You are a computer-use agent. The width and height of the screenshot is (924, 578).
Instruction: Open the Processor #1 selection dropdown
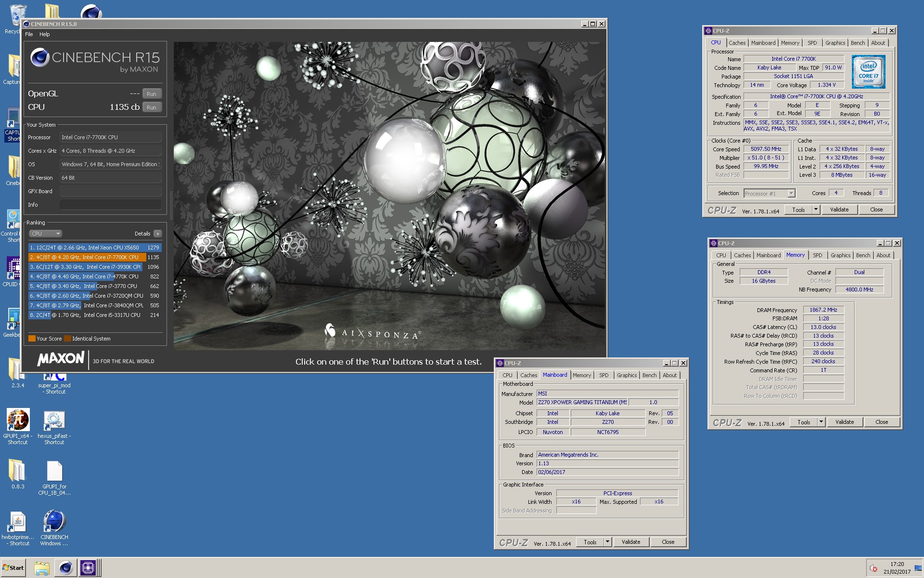[769, 194]
